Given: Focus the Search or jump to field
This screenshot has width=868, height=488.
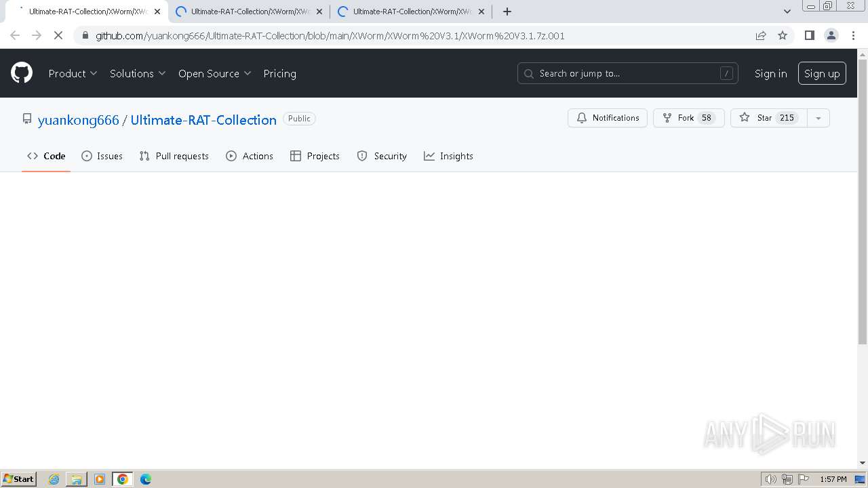Looking at the screenshot, I should click(x=627, y=73).
